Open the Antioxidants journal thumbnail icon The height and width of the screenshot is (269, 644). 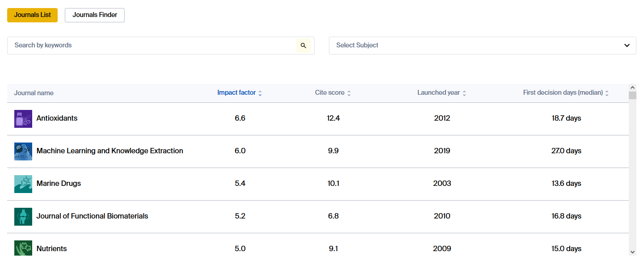tap(23, 119)
